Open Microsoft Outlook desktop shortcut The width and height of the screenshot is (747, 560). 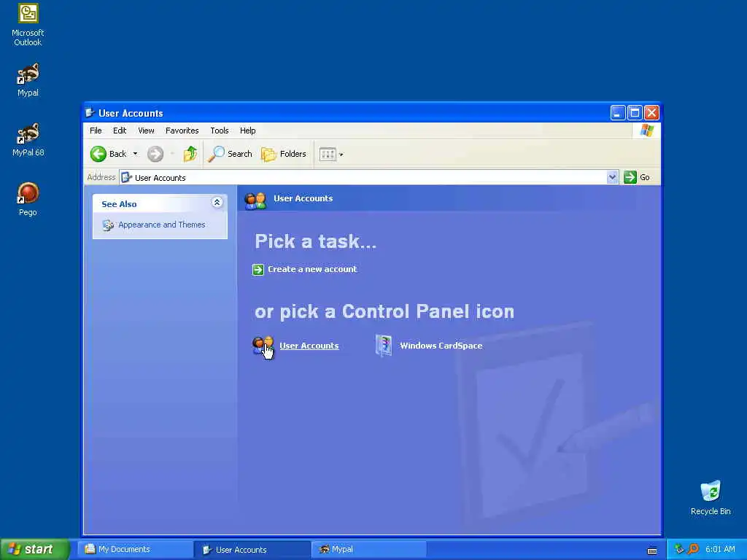(x=28, y=25)
